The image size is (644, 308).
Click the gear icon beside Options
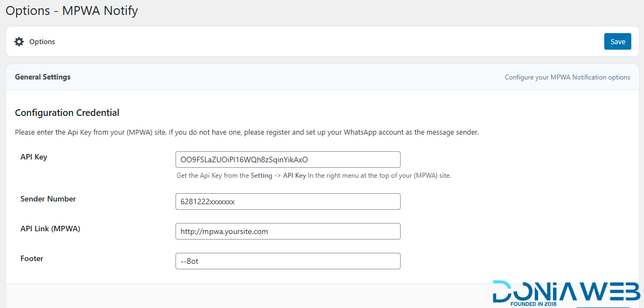point(19,41)
